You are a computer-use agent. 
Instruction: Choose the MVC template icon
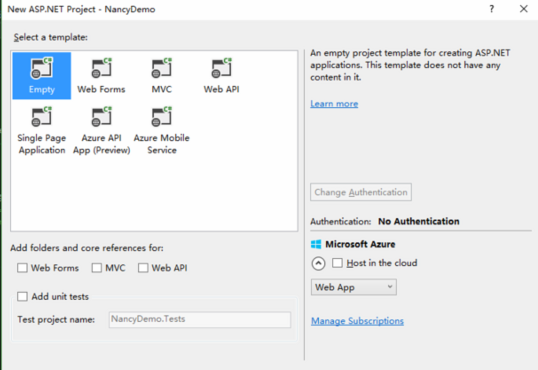(x=162, y=68)
